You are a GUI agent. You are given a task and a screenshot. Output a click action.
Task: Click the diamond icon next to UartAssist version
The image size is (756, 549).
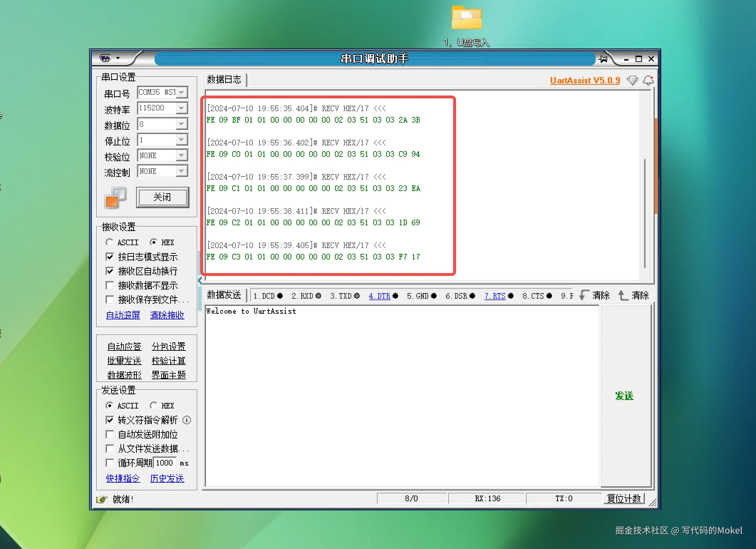coord(632,81)
